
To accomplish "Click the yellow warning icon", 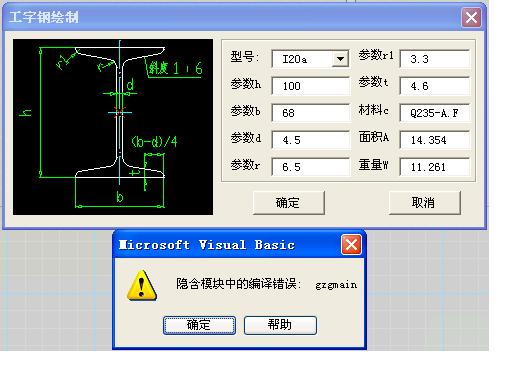I will point(142,286).
